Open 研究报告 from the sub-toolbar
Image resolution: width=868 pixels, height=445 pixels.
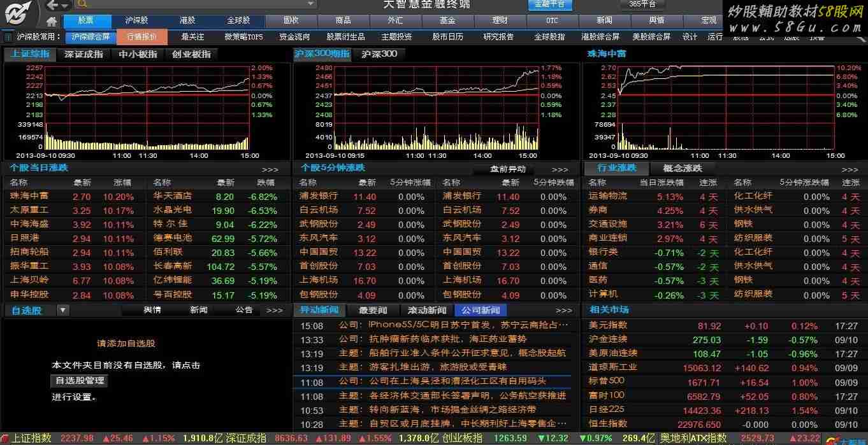(x=498, y=37)
